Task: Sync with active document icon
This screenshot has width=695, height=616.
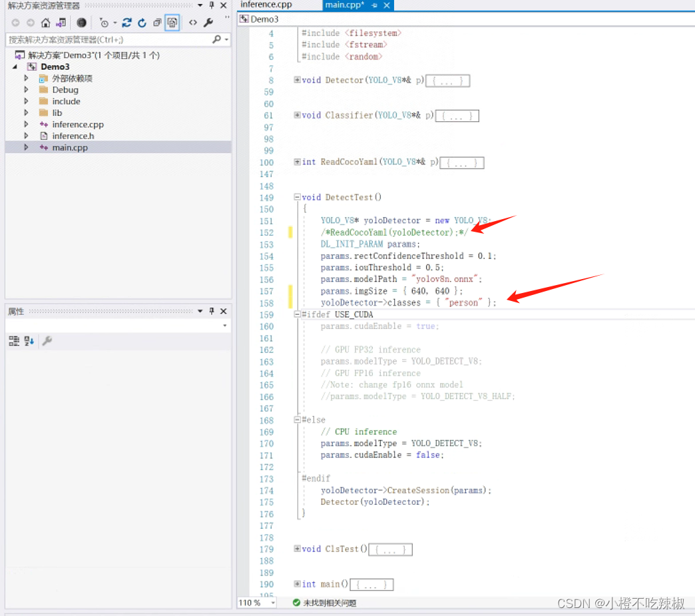Action: 126,23
